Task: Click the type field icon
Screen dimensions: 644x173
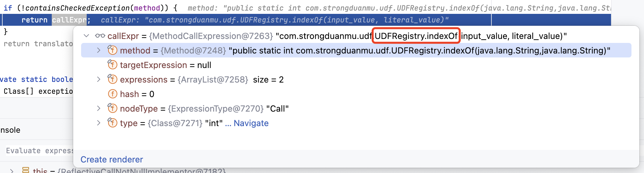Action: (x=112, y=123)
